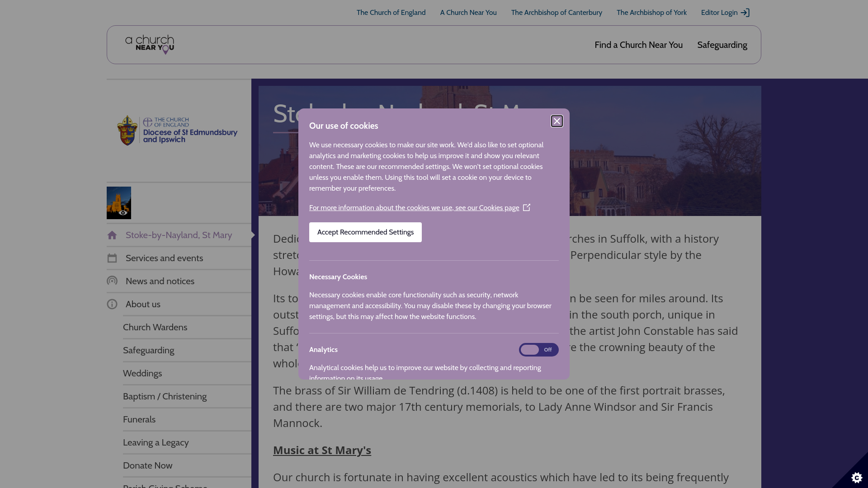Viewport: 868px width, 488px height.
Task: Open The Archbishop of York link
Action: coord(651,13)
